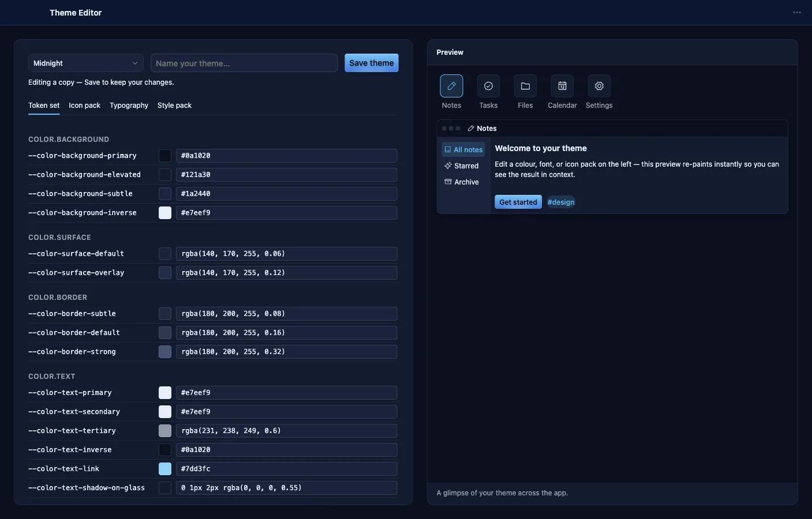Open color swatch for background-subtle
812x519 pixels.
click(x=165, y=194)
